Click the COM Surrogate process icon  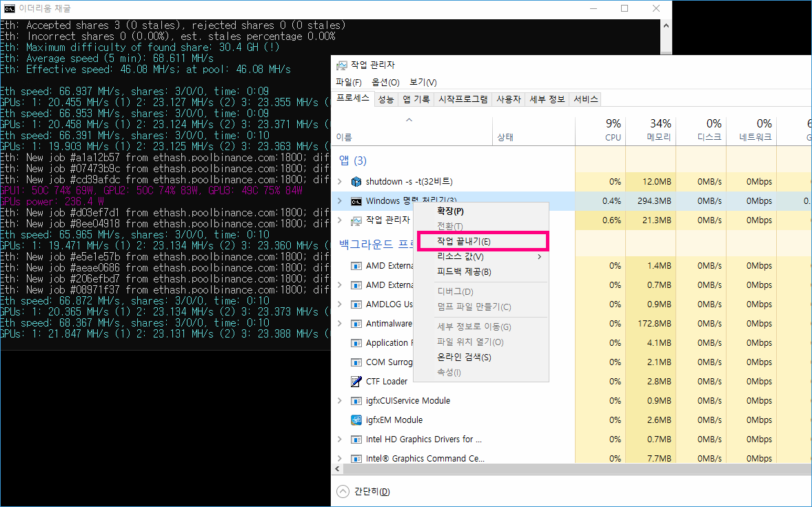point(356,362)
